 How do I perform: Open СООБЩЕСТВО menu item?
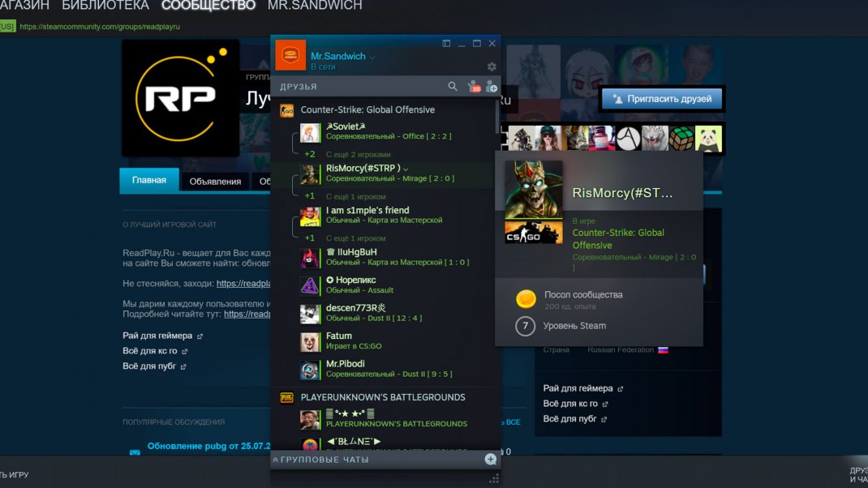(x=208, y=6)
